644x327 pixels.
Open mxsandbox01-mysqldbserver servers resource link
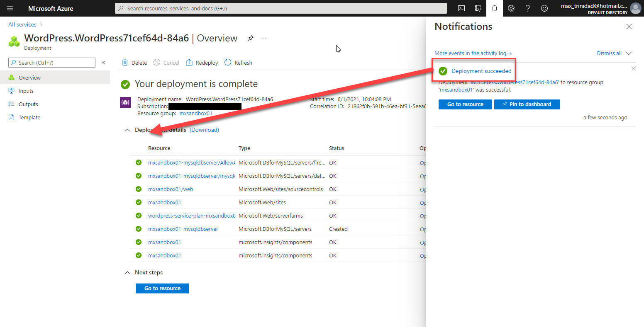pos(183,229)
